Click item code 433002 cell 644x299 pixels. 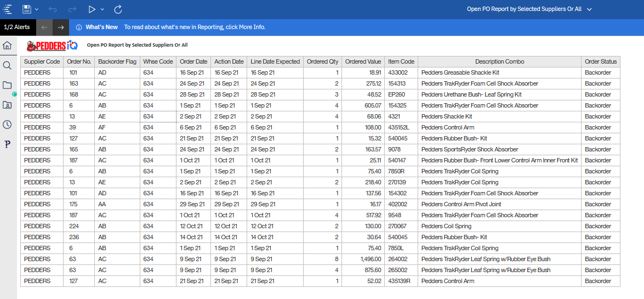coord(401,72)
